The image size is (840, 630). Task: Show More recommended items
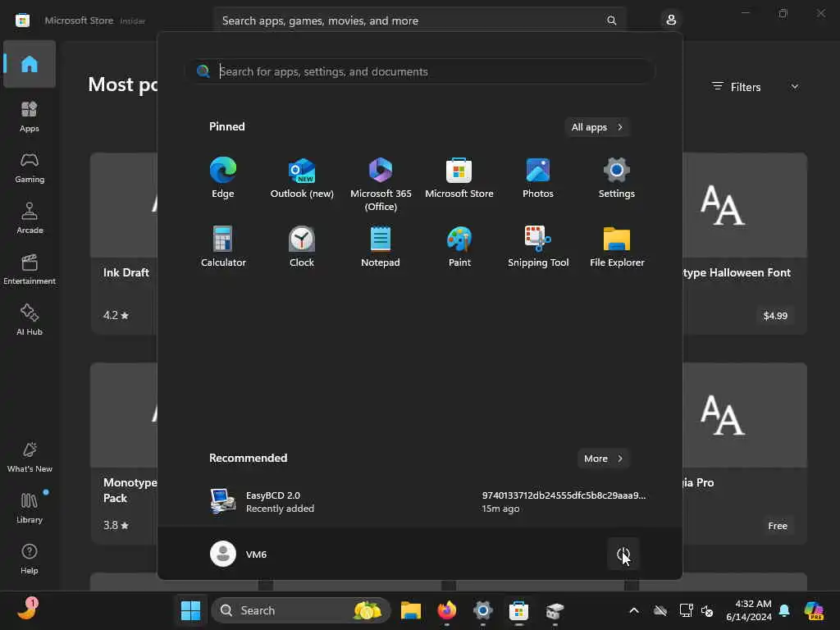[x=603, y=459]
